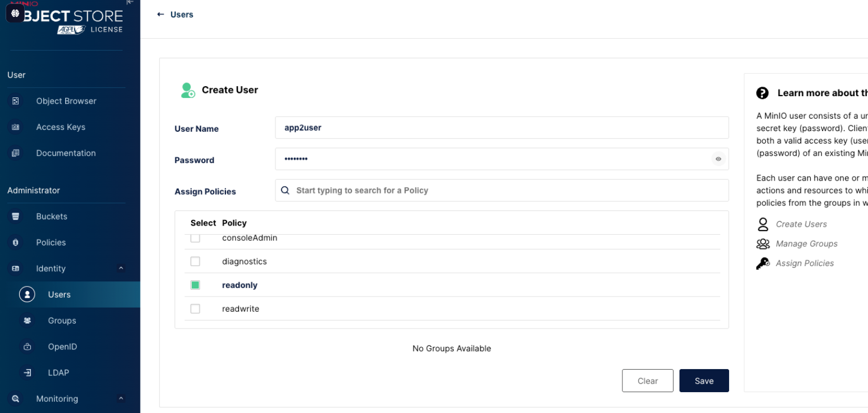Image resolution: width=868 pixels, height=413 pixels.
Task: Select Users in the Identity menu
Action: tap(59, 295)
